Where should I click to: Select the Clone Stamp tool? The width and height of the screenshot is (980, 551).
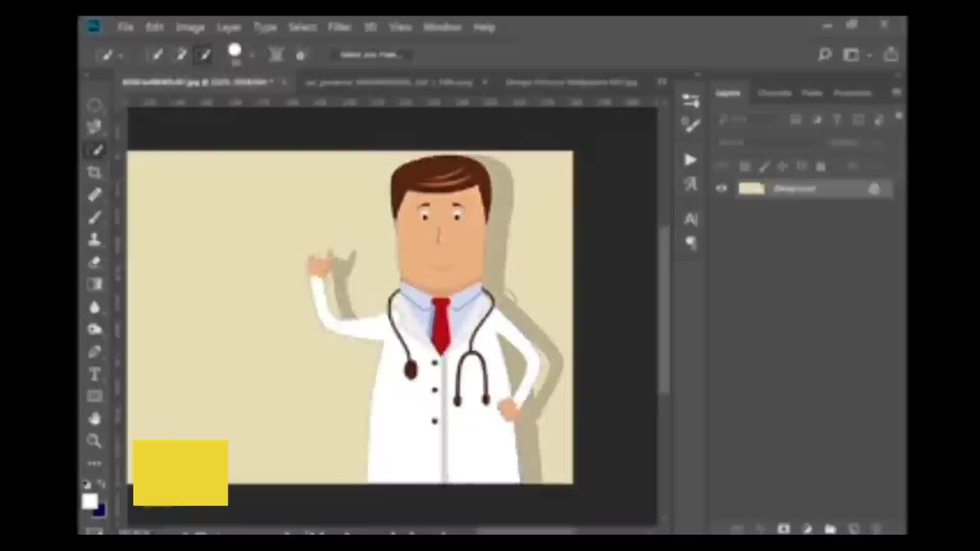[94, 239]
